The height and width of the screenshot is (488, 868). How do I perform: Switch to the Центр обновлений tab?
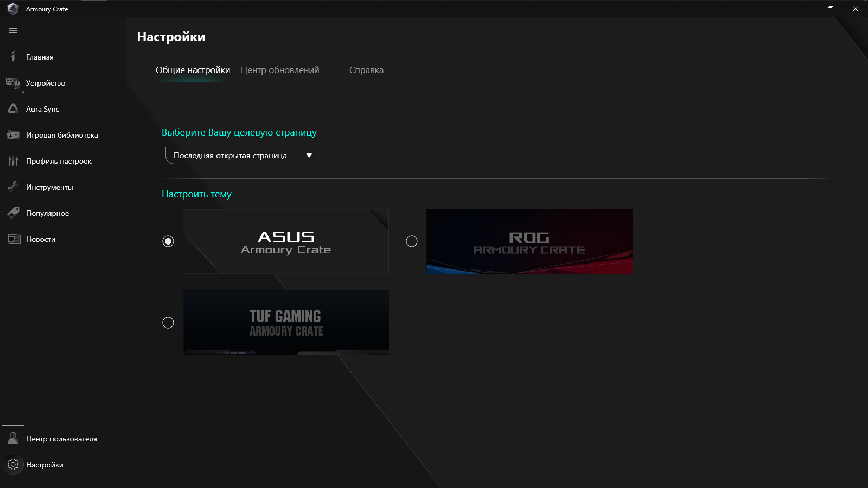280,69
